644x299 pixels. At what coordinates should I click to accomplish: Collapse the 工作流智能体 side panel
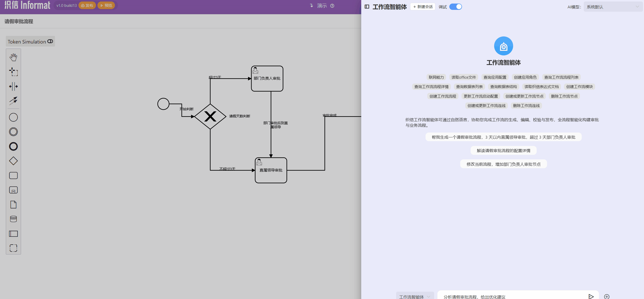(x=367, y=7)
